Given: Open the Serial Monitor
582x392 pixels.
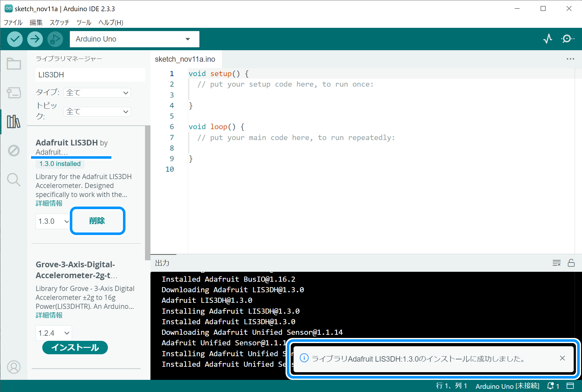Looking at the screenshot, I should pyautogui.click(x=567, y=39).
